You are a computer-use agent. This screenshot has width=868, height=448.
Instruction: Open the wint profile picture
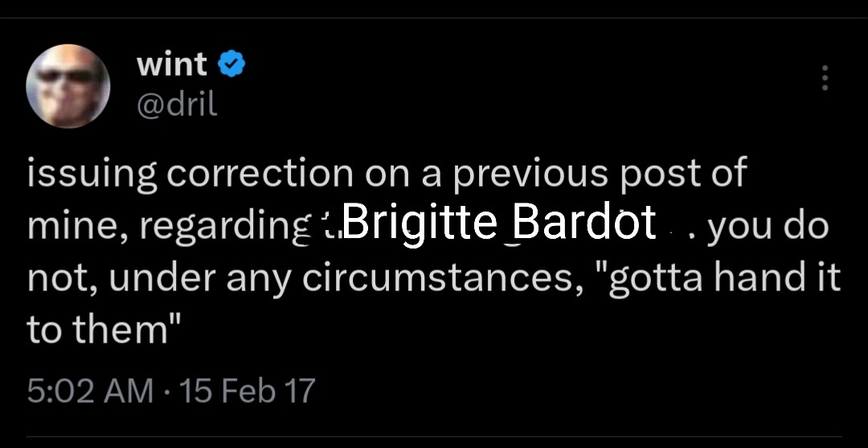pos(68,86)
